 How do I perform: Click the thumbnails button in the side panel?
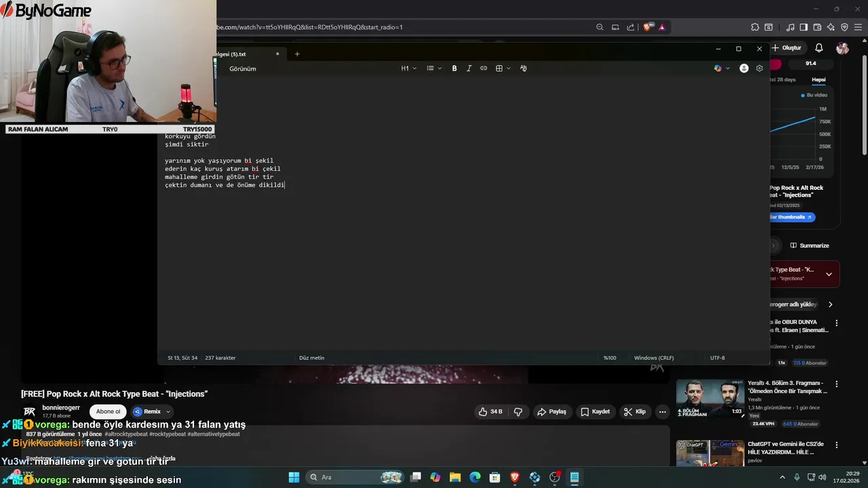[792, 217]
